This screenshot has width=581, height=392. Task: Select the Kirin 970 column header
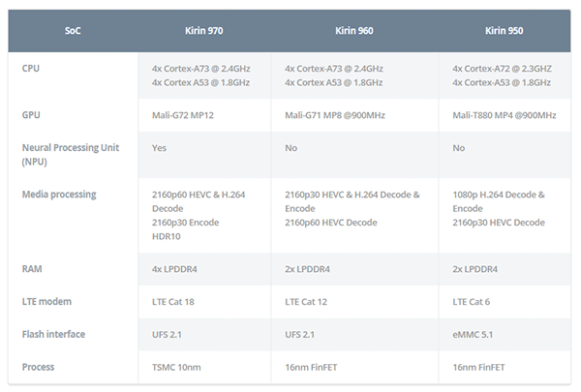203,31
